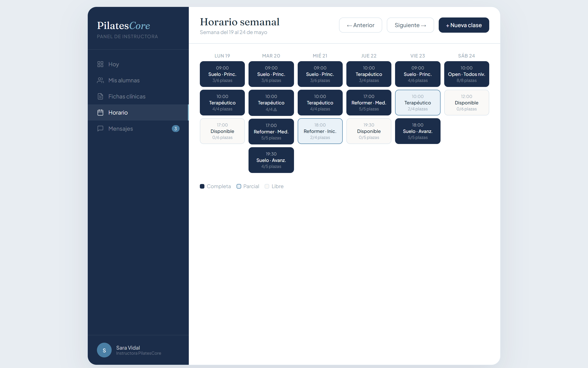Viewport: 588px width, 368px height.
Task: Click the Sara Vidal avatar
Action: pyautogui.click(x=104, y=350)
